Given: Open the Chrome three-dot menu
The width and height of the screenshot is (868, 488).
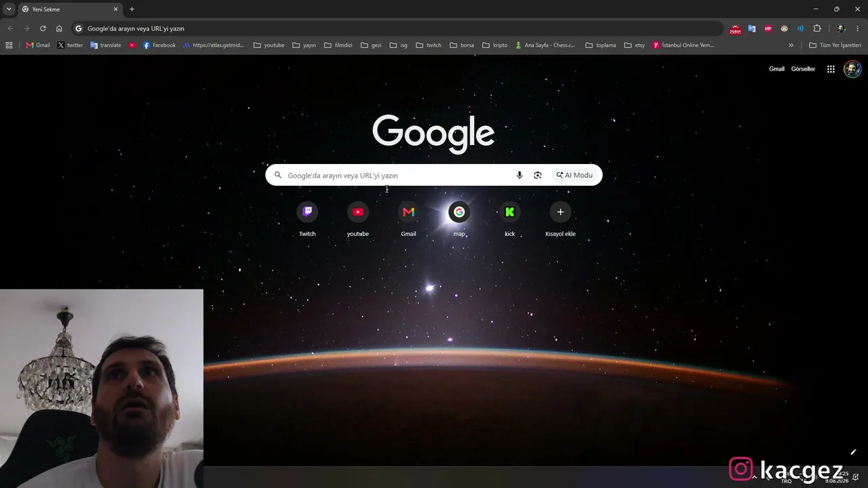Looking at the screenshot, I should [x=858, y=28].
